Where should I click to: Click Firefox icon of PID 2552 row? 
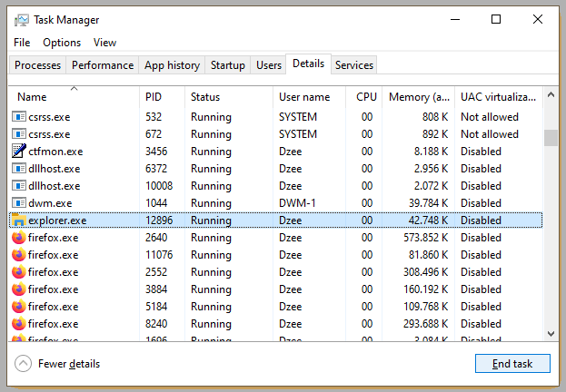(x=19, y=272)
